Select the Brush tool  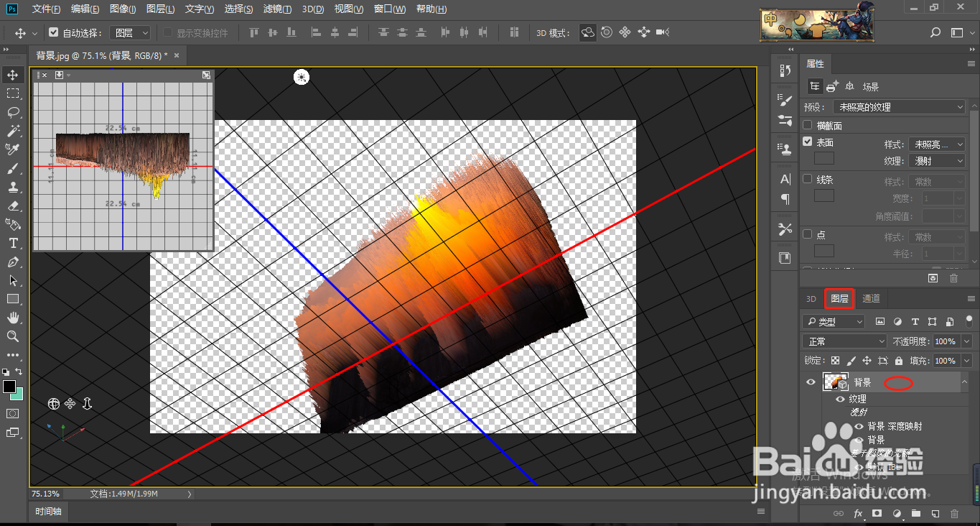pos(13,168)
